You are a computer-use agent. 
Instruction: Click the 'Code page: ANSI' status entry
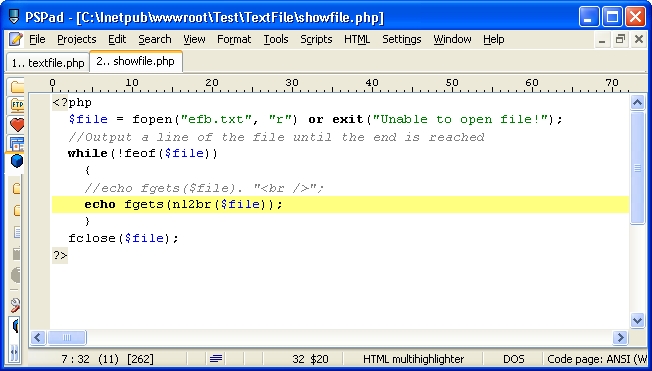click(597, 359)
